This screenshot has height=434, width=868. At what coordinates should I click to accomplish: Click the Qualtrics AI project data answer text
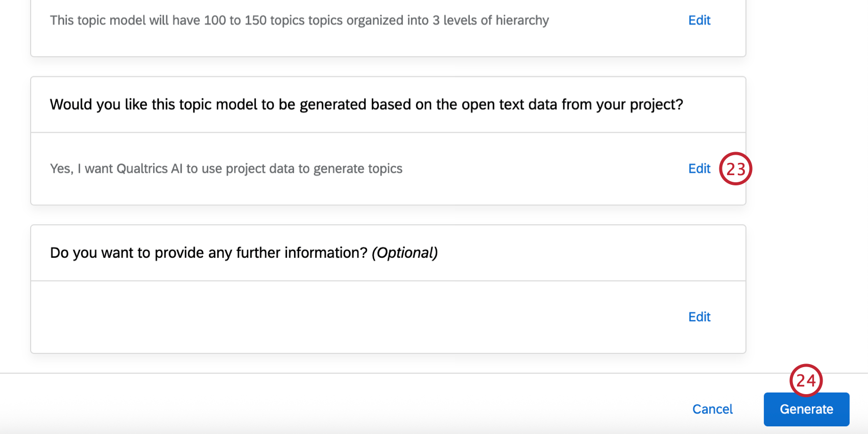[x=226, y=168]
